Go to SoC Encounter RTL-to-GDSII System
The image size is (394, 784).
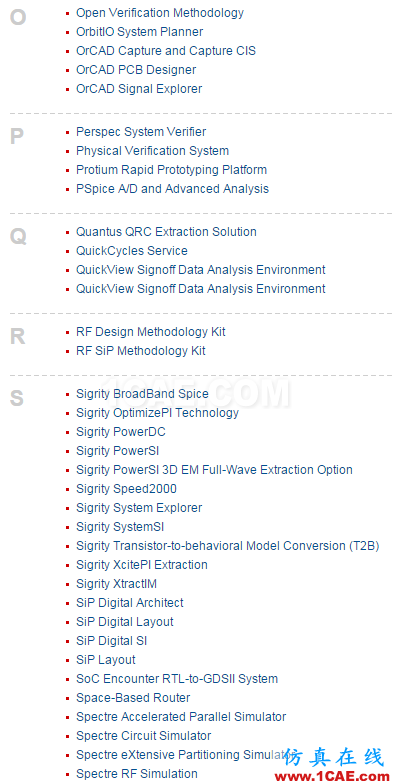177,679
